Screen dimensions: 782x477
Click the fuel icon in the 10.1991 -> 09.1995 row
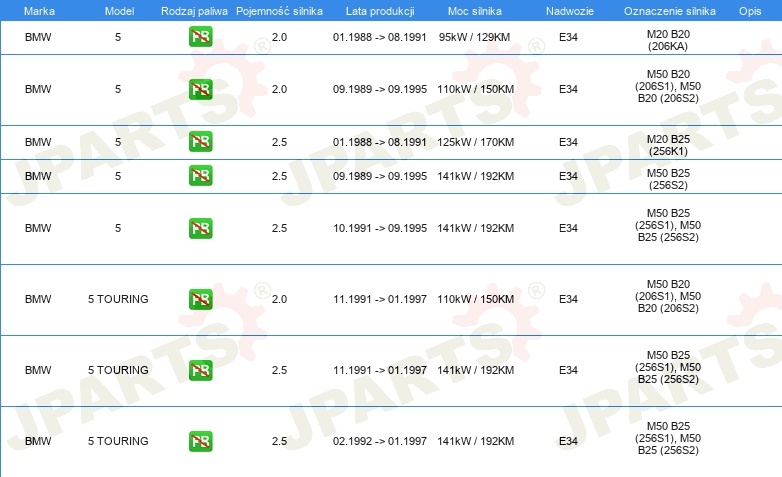(200, 228)
